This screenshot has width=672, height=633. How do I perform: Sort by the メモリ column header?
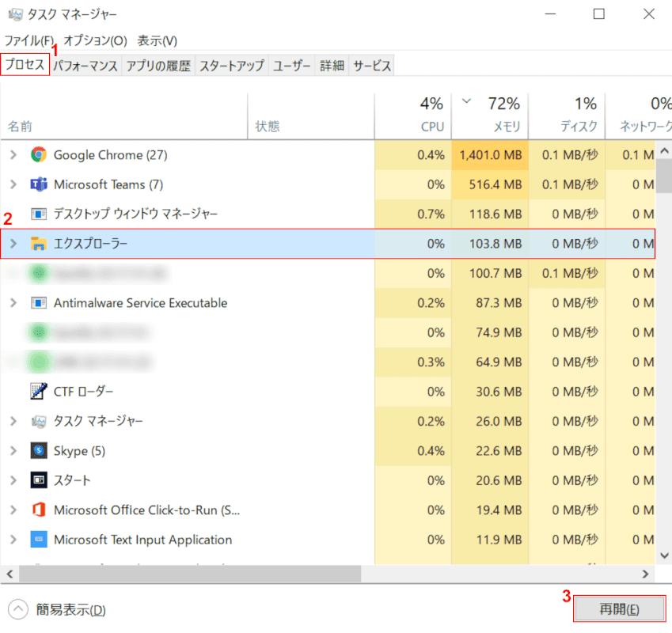[x=489, y=116]
